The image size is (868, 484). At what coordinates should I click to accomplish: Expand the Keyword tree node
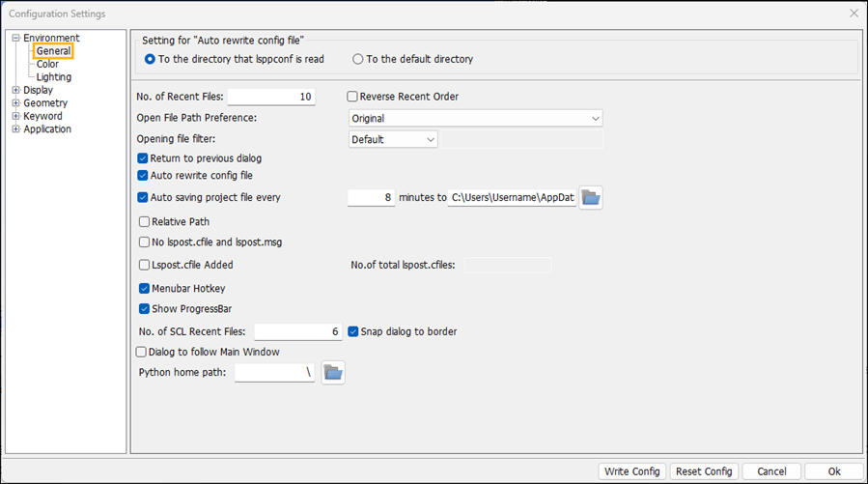point(15,116)
